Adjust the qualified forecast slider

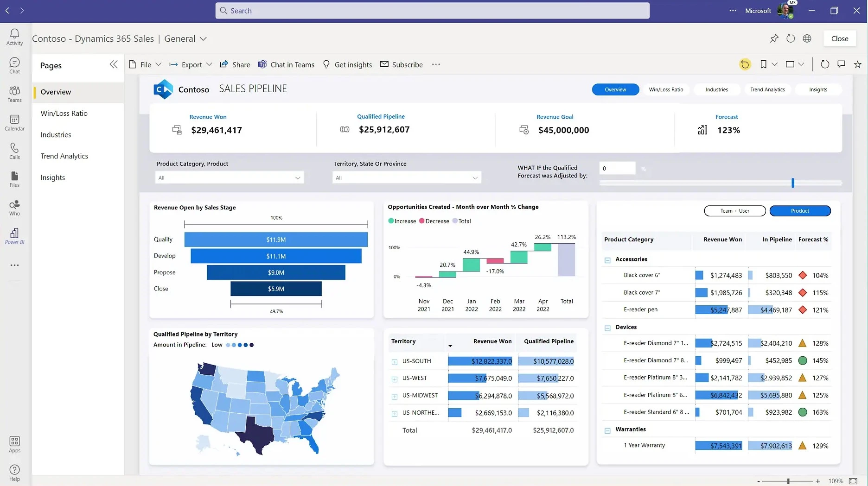point(793,183)
